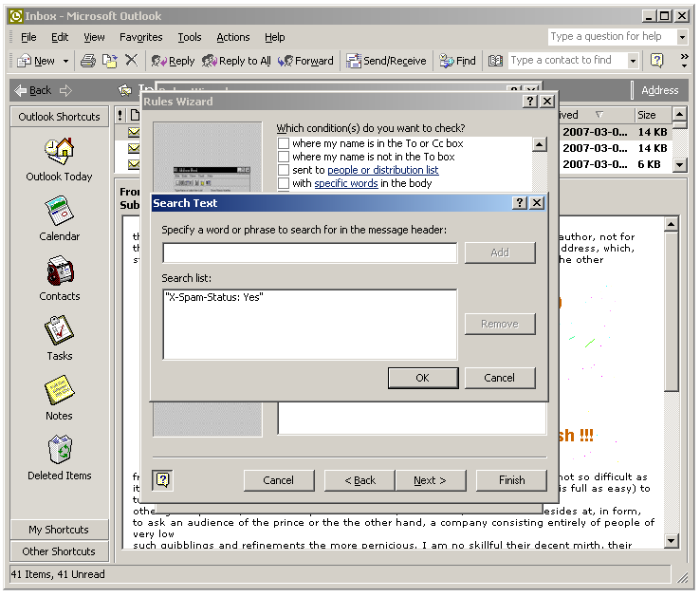Click the Outlook Shortcuts group header
This screenshot has width=700, height=597.
coord(60,117)
